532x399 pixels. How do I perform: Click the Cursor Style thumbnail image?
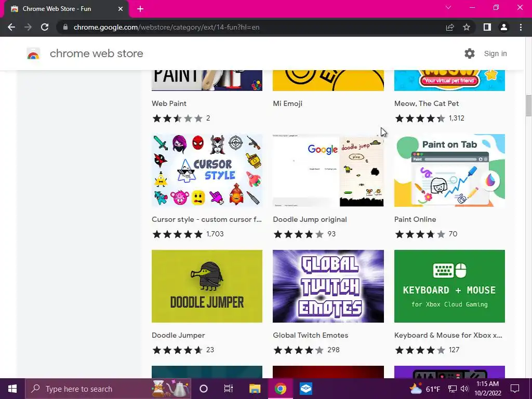coord(207,170)
